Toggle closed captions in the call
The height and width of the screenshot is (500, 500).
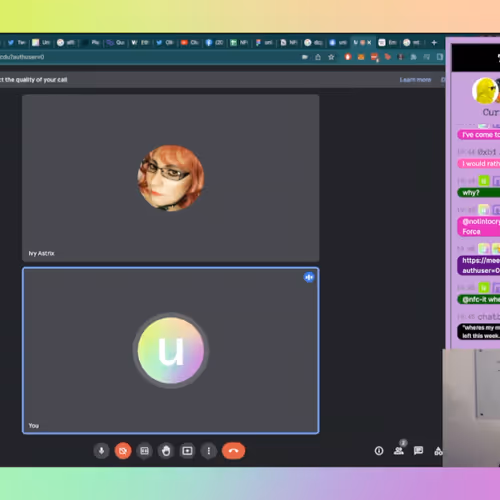pos(144,451)
